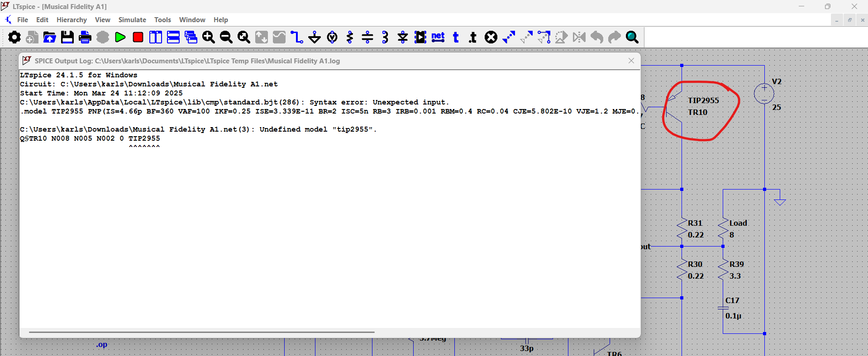Open the Find search magnifier icon
Screen dimensions: 868x356
click(x=632, y=37)
